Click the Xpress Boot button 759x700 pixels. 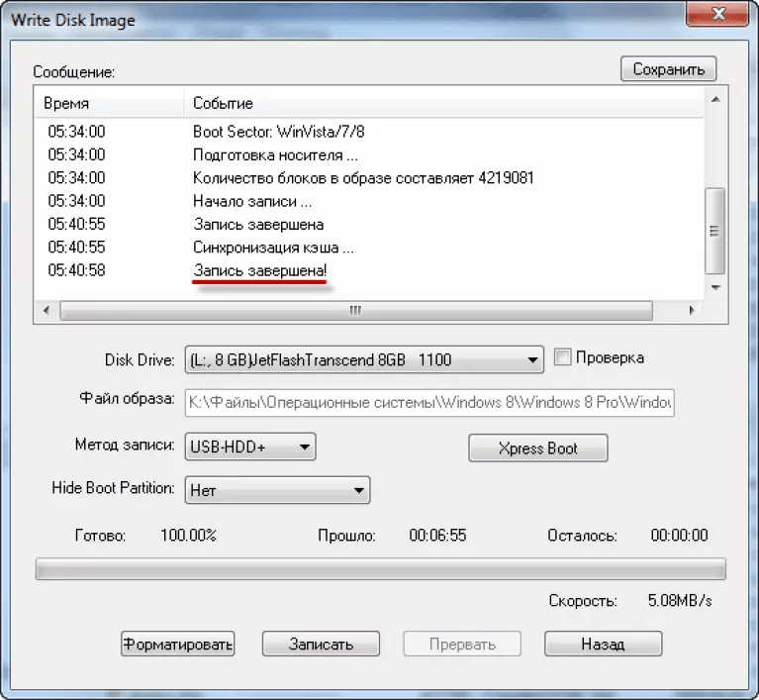537,449
